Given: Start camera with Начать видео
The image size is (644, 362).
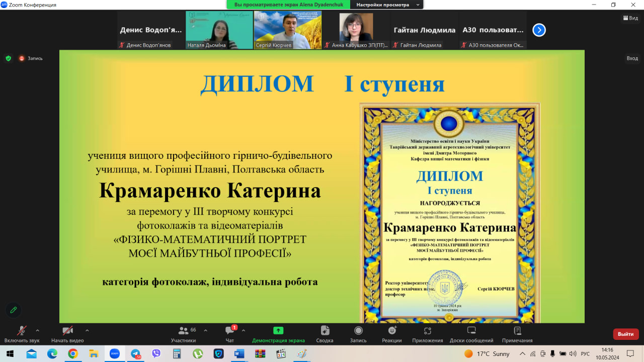Looking at the screenshot, I should [x=67, y=334].
